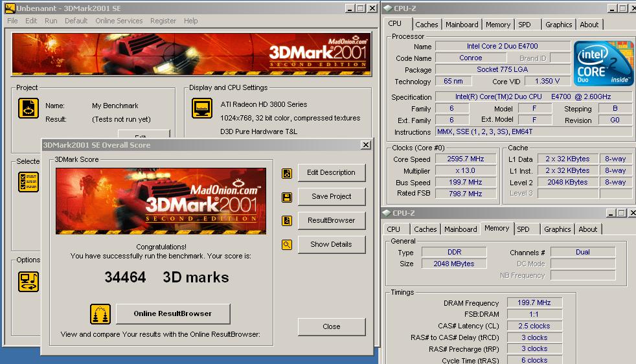Click the ResultBrowser document icon
Viewport: 636px width, 364px height.
click(x=287, y=221)
